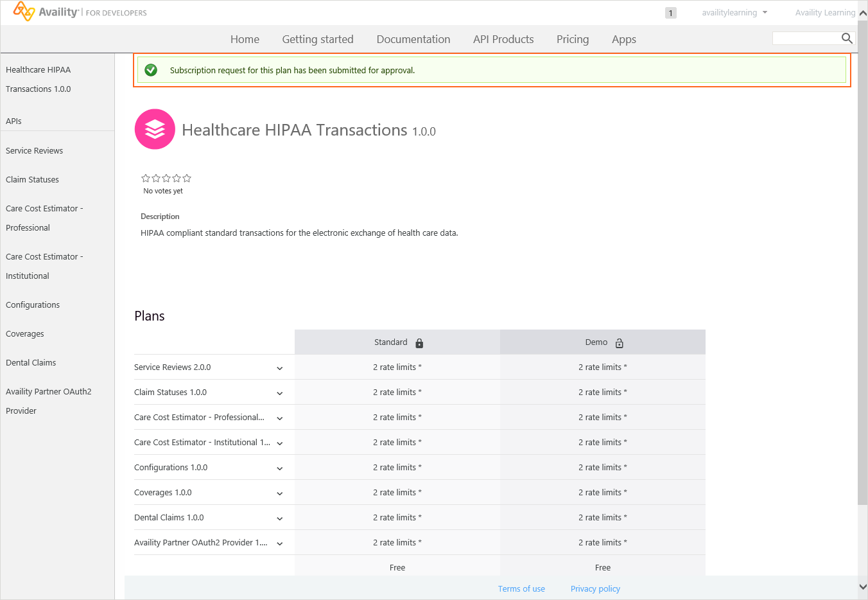
Task: Rate the product one star
Action: click(146, 178)
